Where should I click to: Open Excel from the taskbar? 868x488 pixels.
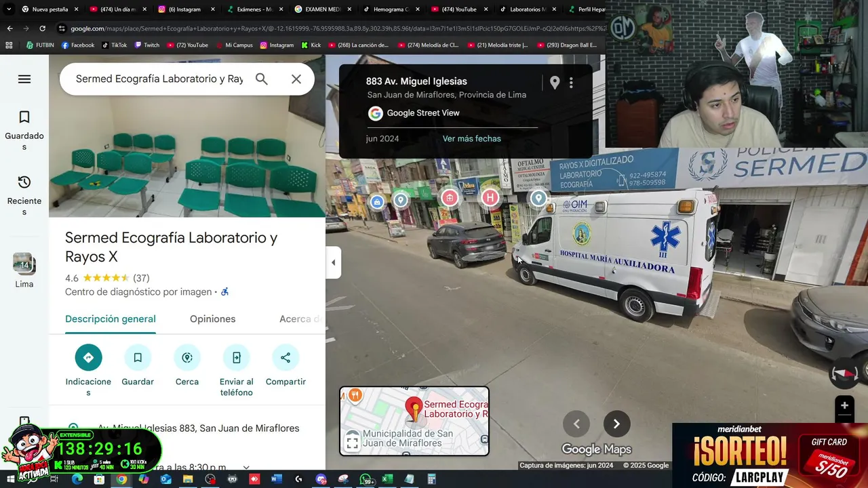point(387,479)
